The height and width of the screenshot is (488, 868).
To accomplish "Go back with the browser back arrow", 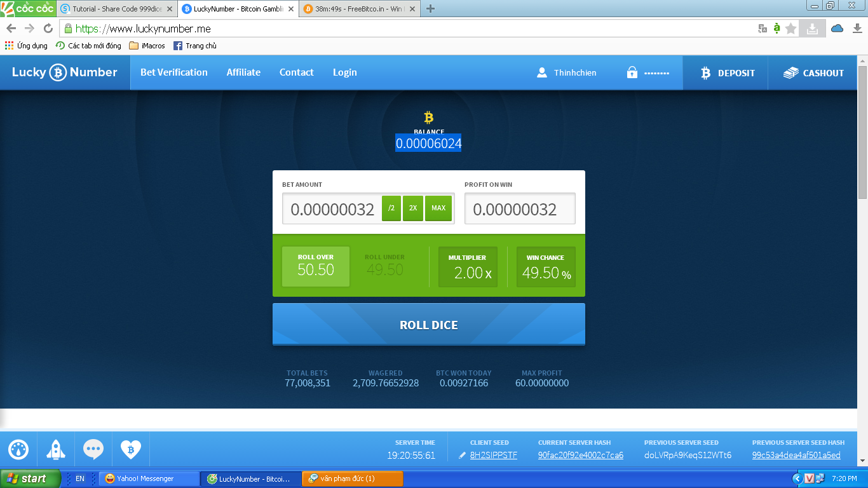I will pos(11,29).
